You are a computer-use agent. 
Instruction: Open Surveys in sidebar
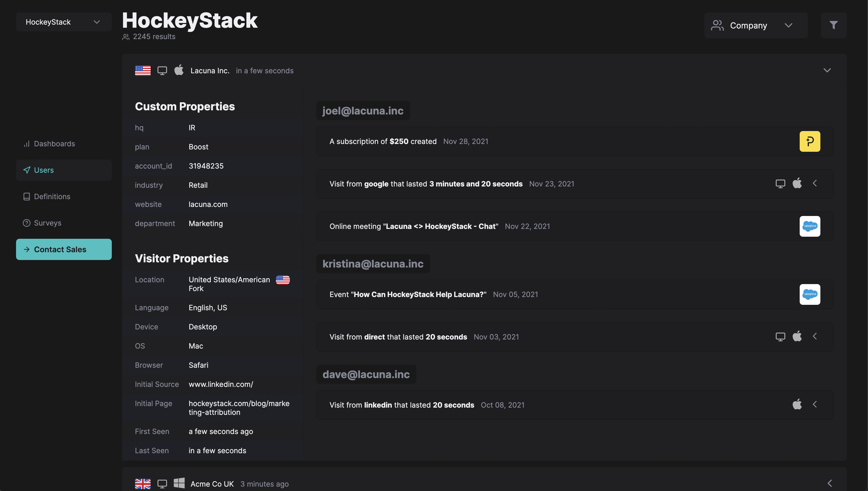point(64,223)
